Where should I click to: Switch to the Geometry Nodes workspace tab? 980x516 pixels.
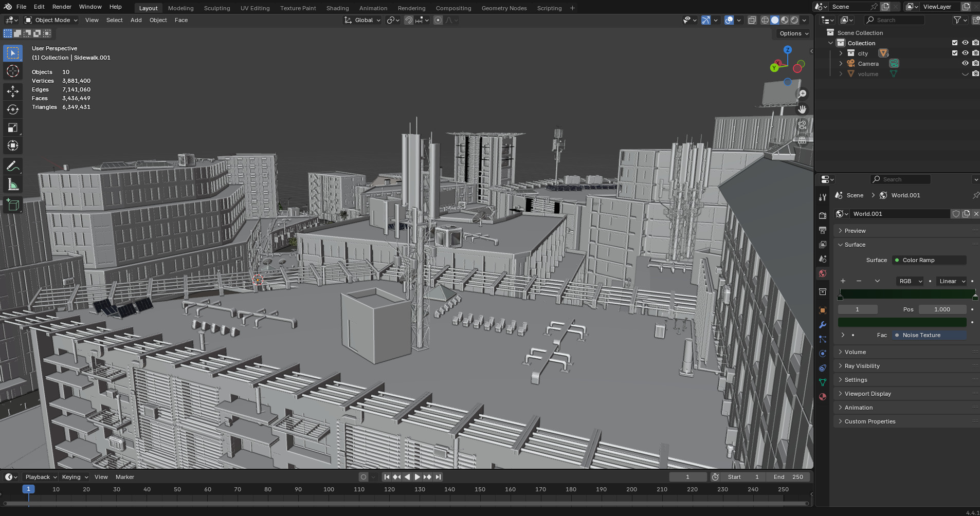point(504,8)
